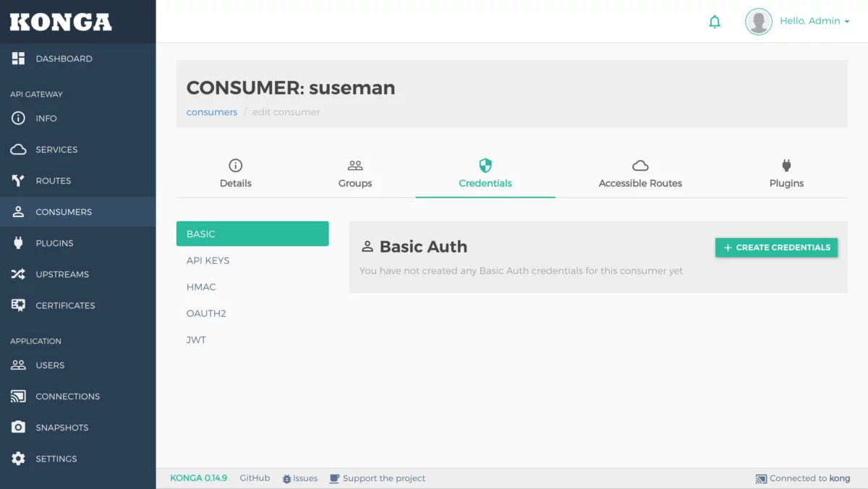Click the Accessible Routes cloud icon
This screenshot has width=868, height=489.
[640, 166]
